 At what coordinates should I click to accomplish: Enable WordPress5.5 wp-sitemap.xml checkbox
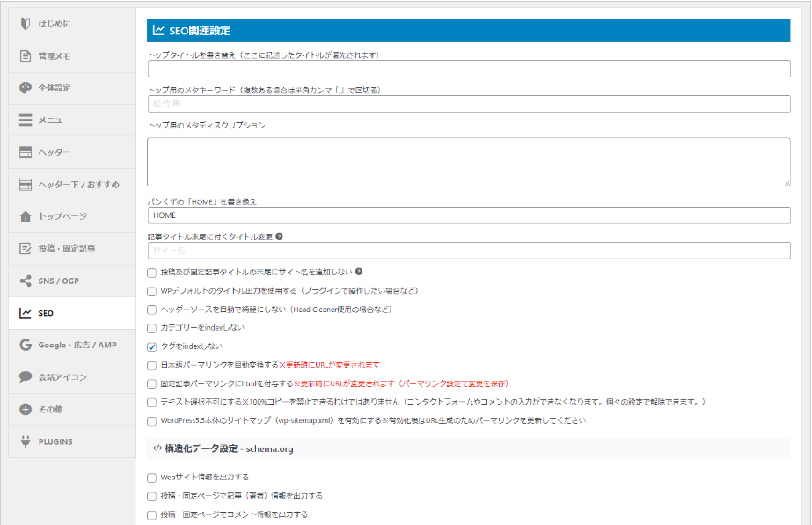pyautogui.click(x=151, y=421)
